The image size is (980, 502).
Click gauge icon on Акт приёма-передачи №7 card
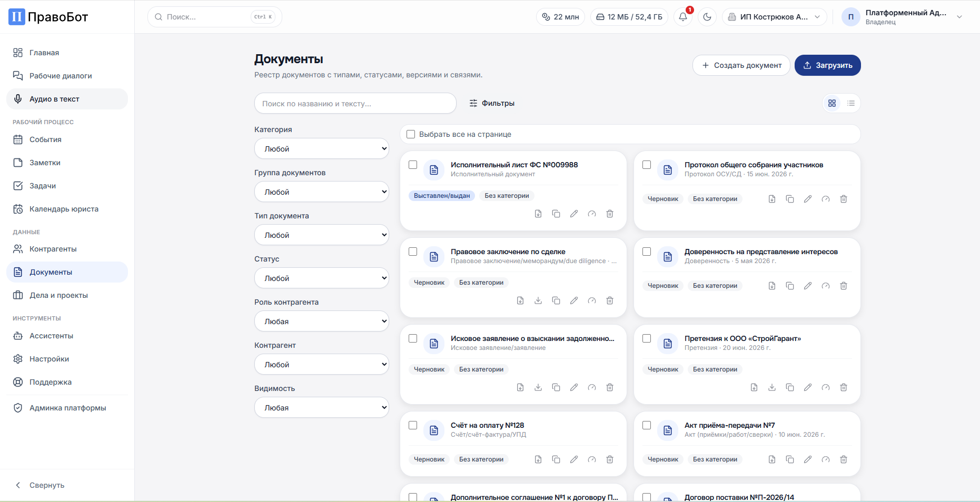coord(826,459)
